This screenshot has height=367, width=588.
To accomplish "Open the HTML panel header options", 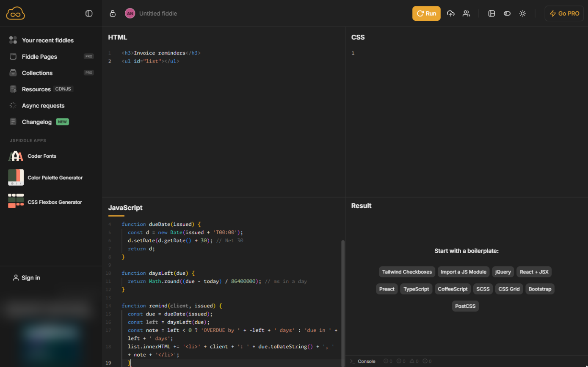I will [x=118, y=37].
